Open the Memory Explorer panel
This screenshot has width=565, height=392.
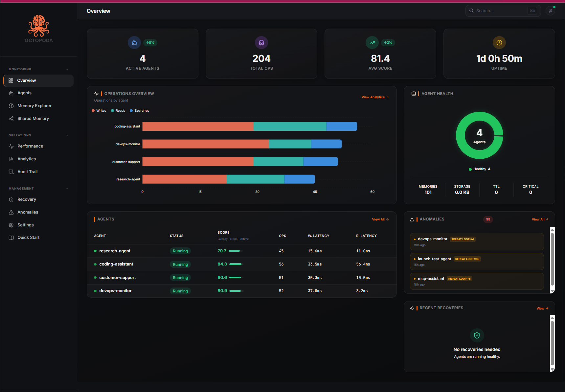coord(34,105)
